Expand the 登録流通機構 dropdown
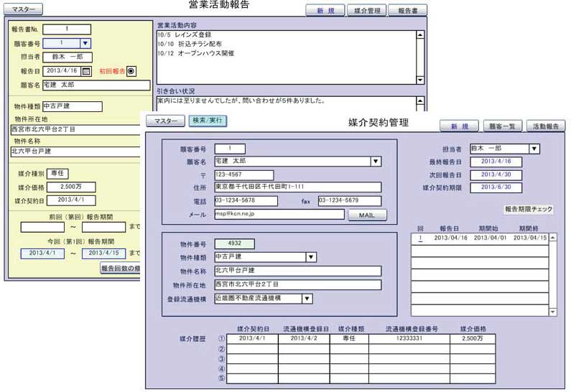Screen dimensions: 571x392 point(307,299)
